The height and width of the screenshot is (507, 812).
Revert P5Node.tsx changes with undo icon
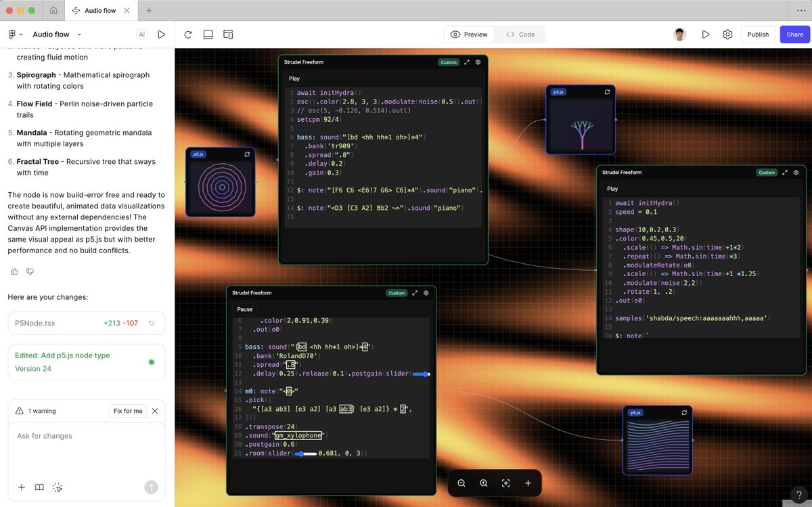152,324
